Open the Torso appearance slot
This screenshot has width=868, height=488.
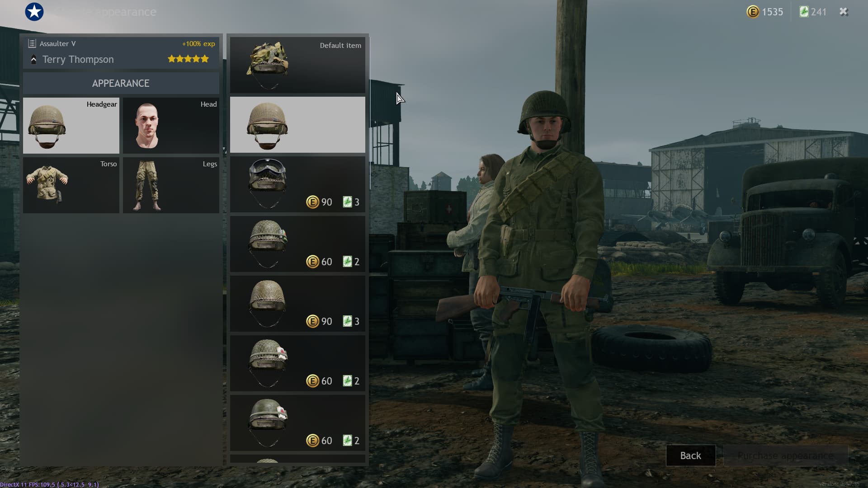(71, 185)
